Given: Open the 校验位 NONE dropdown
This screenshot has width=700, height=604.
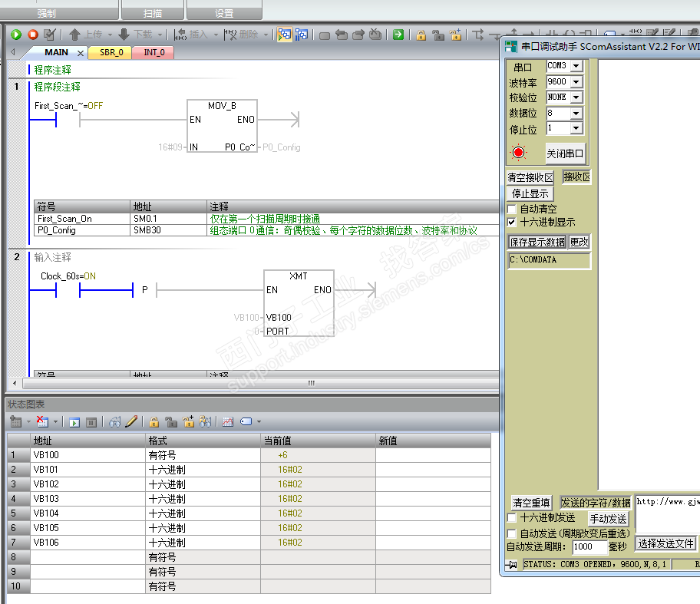Looking at the screenshot, I should click(x=576, y=97).
